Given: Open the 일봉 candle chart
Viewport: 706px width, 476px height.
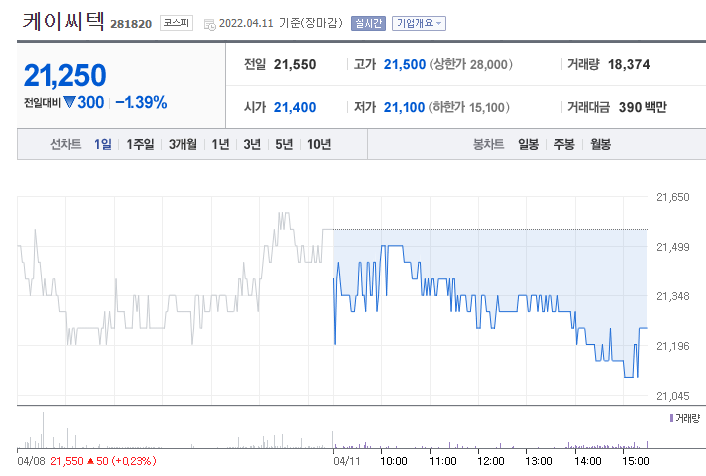Looking at the screenshot, I should 529,144.
